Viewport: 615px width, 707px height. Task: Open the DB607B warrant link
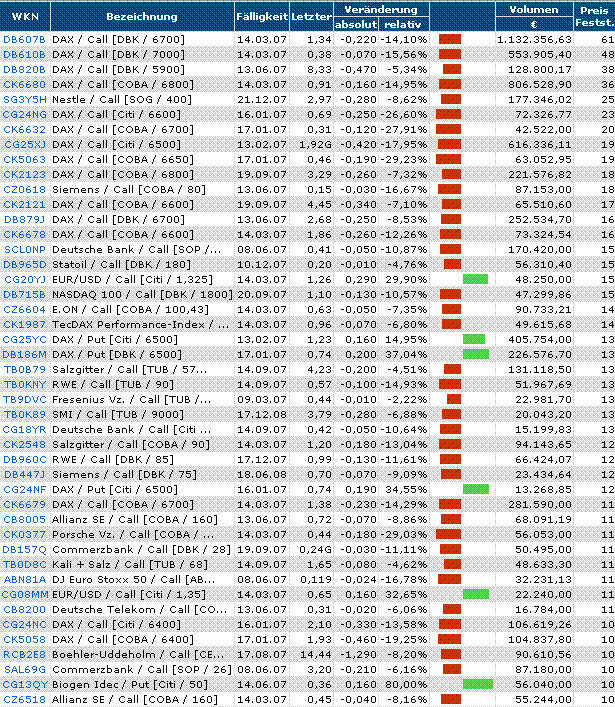24,40
